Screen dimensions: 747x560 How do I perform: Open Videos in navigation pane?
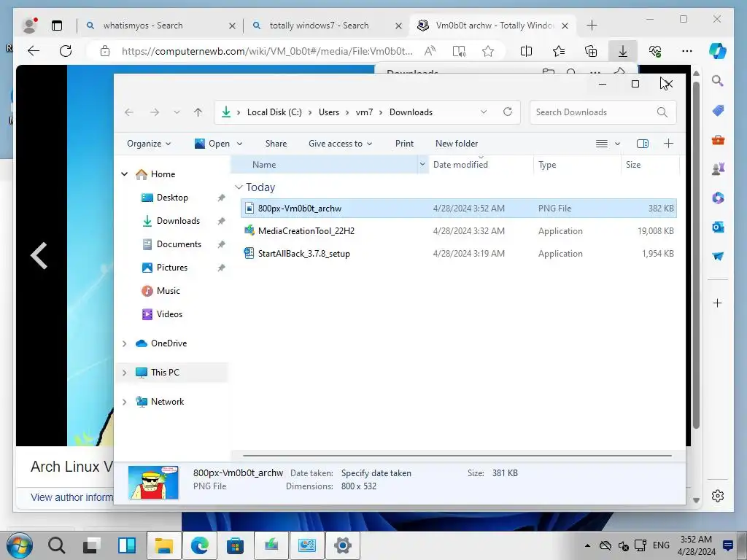coord(169,314)
